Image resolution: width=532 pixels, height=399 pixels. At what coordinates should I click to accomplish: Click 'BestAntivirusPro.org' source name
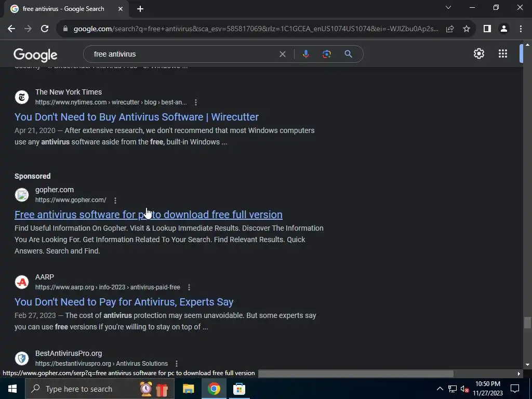69,353
